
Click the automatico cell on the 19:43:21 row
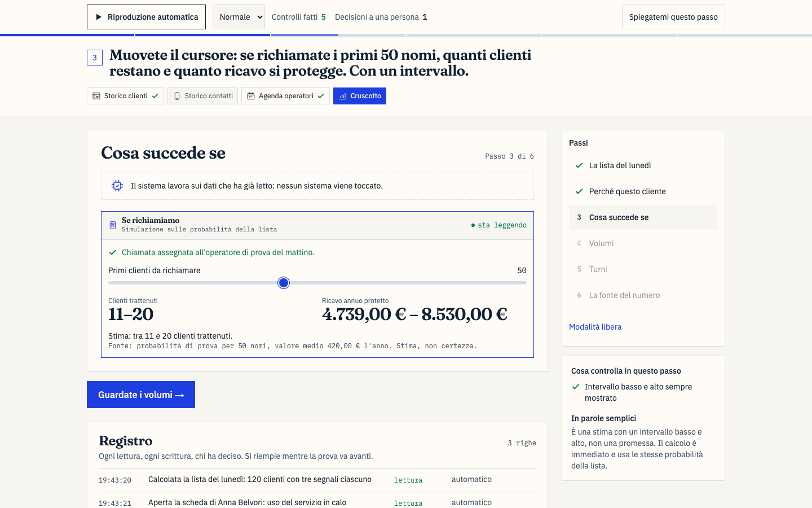(471, 502)
